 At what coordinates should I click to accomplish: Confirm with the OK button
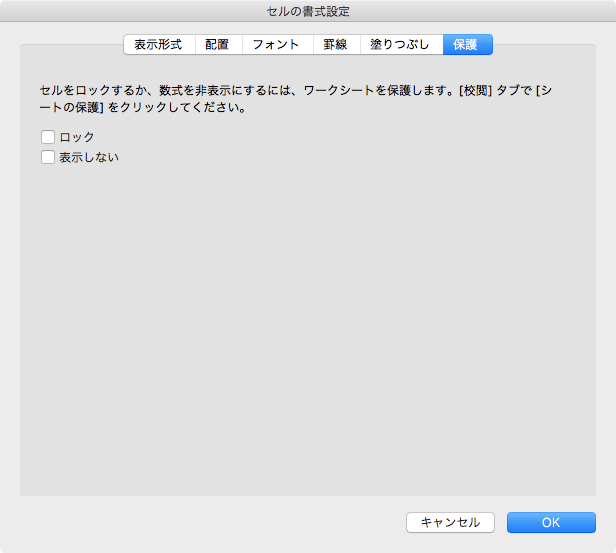[x=551, y=522]
